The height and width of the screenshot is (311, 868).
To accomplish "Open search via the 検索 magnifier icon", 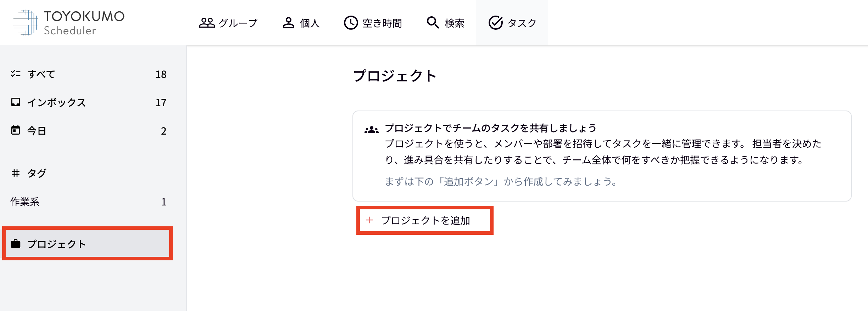I will tap(433, 22).
